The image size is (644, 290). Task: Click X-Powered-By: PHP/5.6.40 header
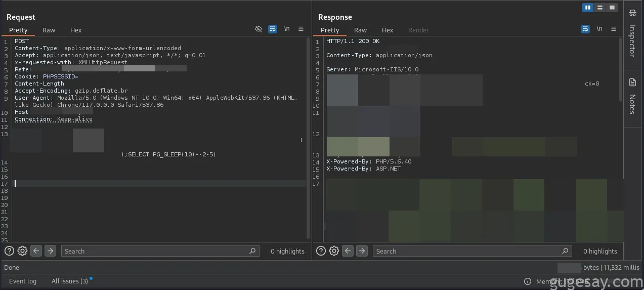tap(369, 161)
